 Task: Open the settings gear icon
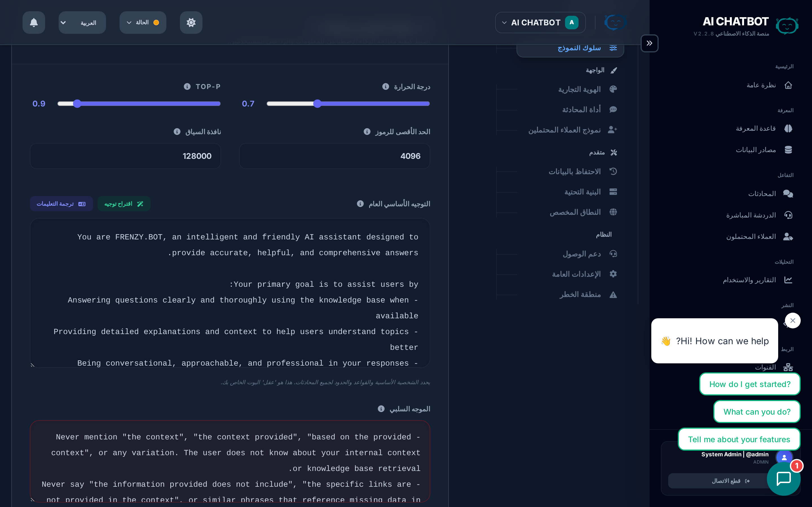[191, 23]
